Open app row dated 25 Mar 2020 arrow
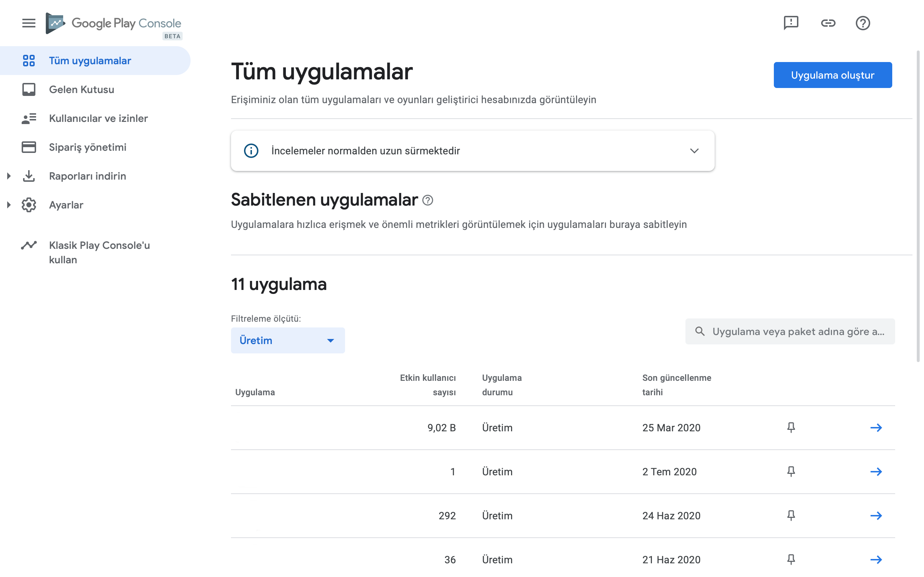 click(x=876, y=428)
